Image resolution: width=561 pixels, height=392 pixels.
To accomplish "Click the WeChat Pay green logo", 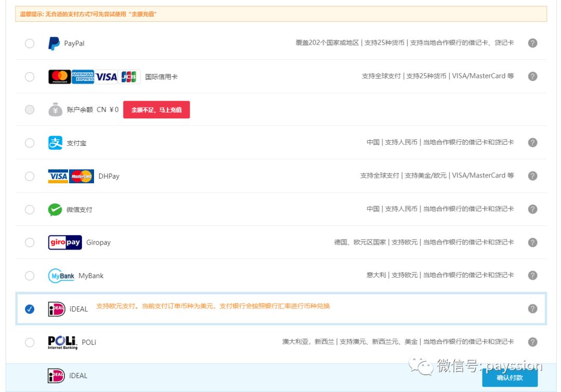I will click(x=55, y=210).
